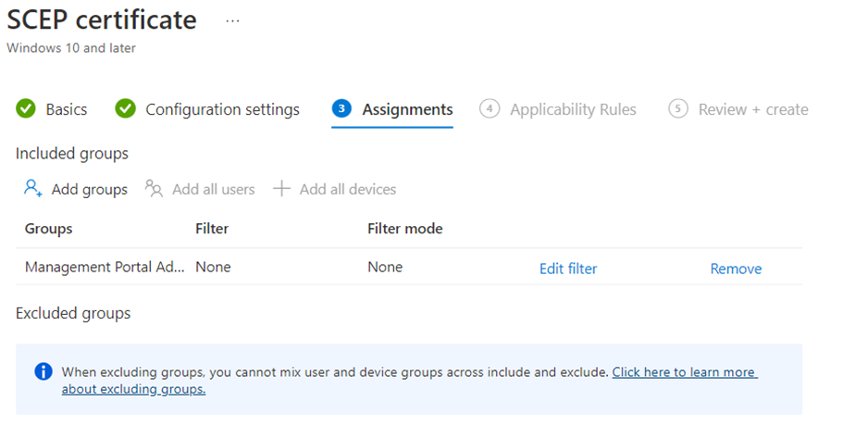Remove the Management Portal group assignment
The width and height of the screenshot is (868, 426).
click(736, 269)
